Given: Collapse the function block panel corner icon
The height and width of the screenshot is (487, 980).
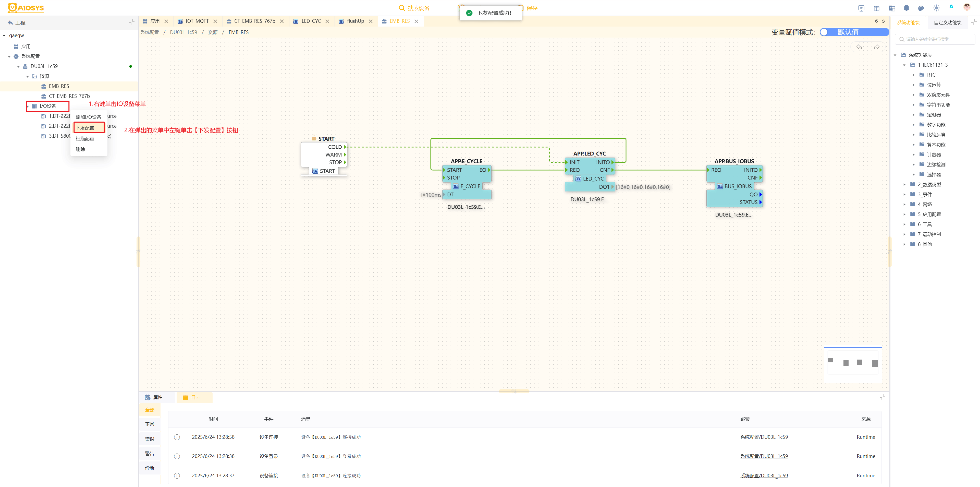Looking at the screenshot, I should 974,22.
